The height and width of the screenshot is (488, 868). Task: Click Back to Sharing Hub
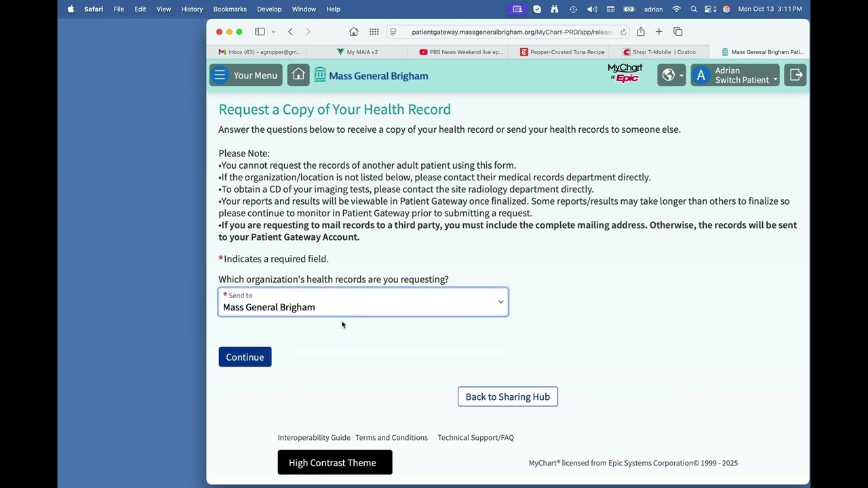[508, 396]
